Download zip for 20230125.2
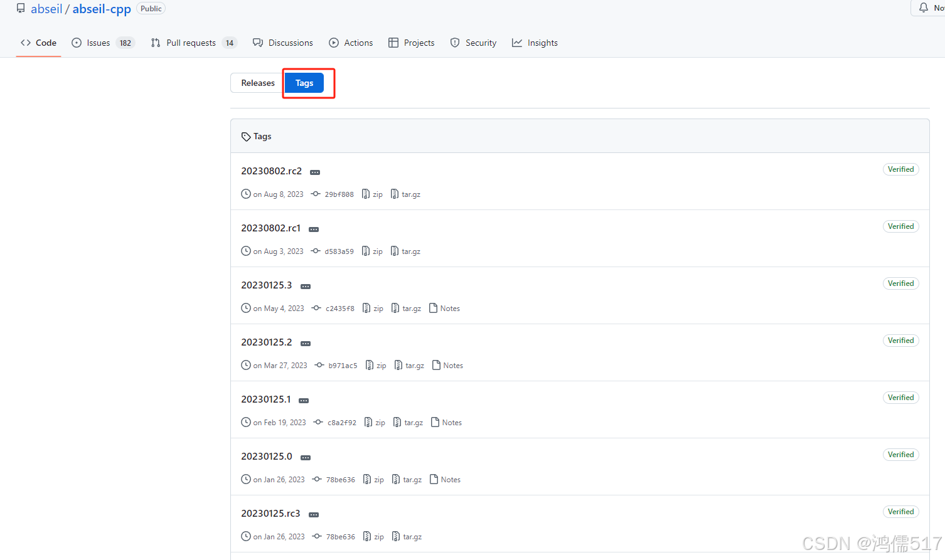Viewport: 945px width, 560px height. (376, 366)
